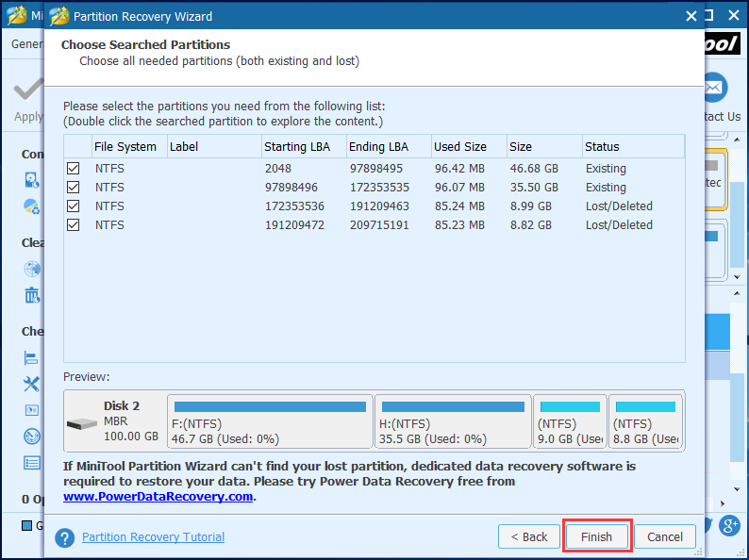Click the Google Plus icon in main window
Image resolution: width=749 pixels, height=560 pixels.
tap(729, 526)
